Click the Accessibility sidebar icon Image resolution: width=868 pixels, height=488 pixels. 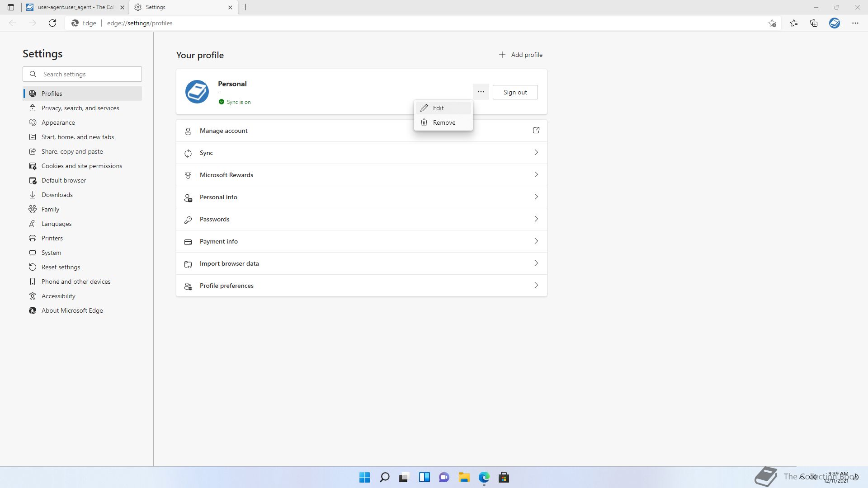(33, 296)
